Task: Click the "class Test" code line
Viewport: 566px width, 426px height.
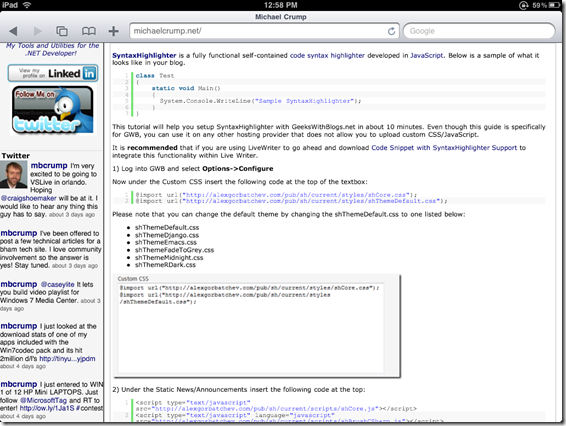Action: tap(154, 76)
